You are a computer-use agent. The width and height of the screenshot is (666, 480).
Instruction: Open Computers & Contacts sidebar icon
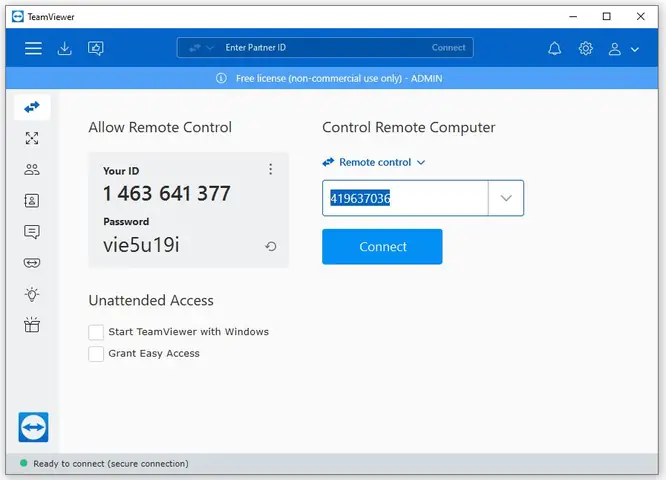click(x=32, y=200)
